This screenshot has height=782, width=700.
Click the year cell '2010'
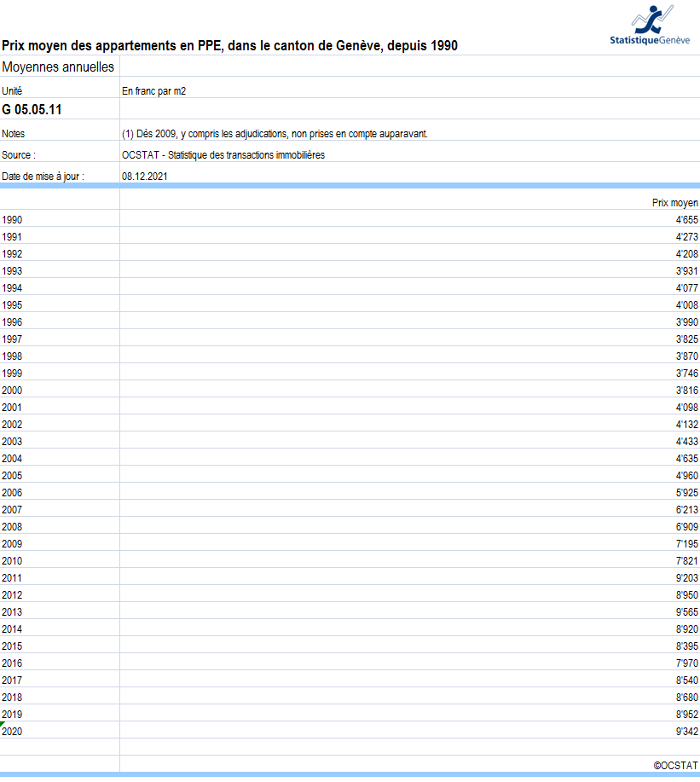[x=12, y=560]
